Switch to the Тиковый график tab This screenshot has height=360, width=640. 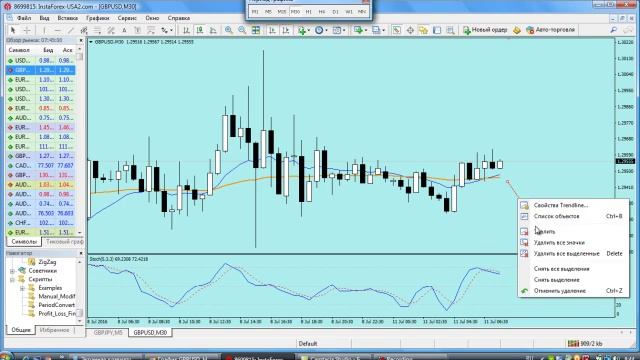click(64, 242)
